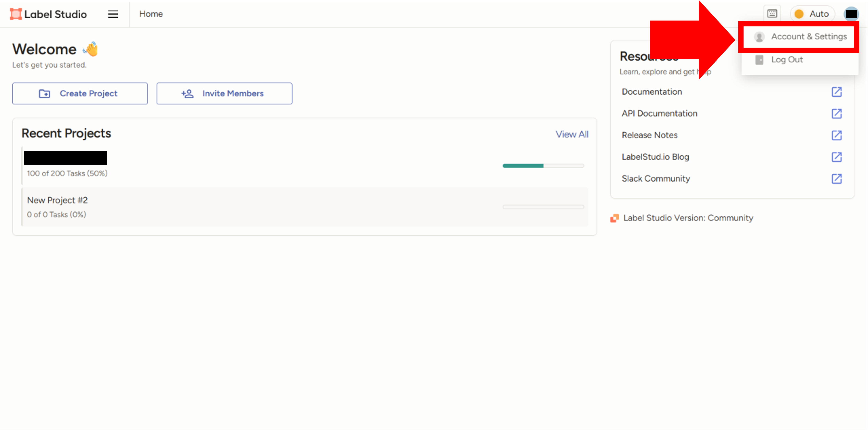Click the add-person icon in Invite Members
868x430 pixels.
coord(187,94)
